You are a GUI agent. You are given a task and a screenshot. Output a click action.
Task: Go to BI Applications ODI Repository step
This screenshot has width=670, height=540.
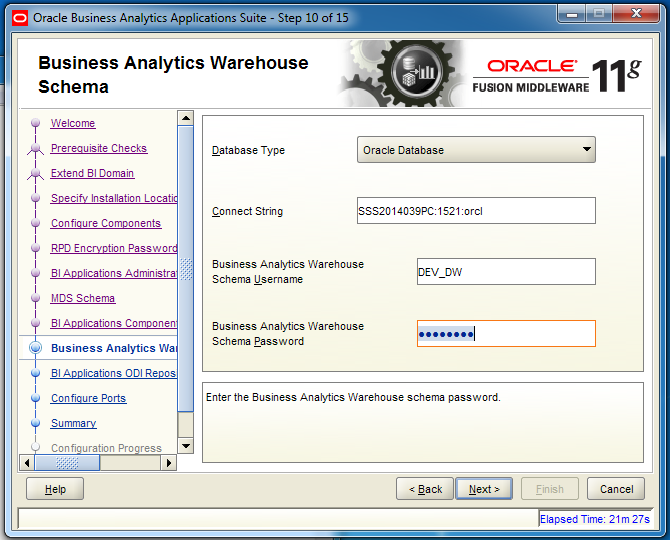coord(114,373)
